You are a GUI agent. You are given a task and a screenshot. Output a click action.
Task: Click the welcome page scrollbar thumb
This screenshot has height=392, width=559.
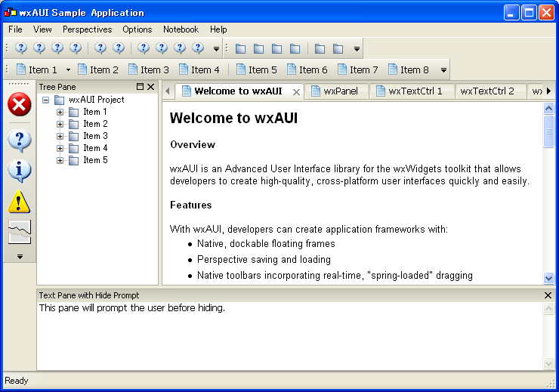point(548,131)
